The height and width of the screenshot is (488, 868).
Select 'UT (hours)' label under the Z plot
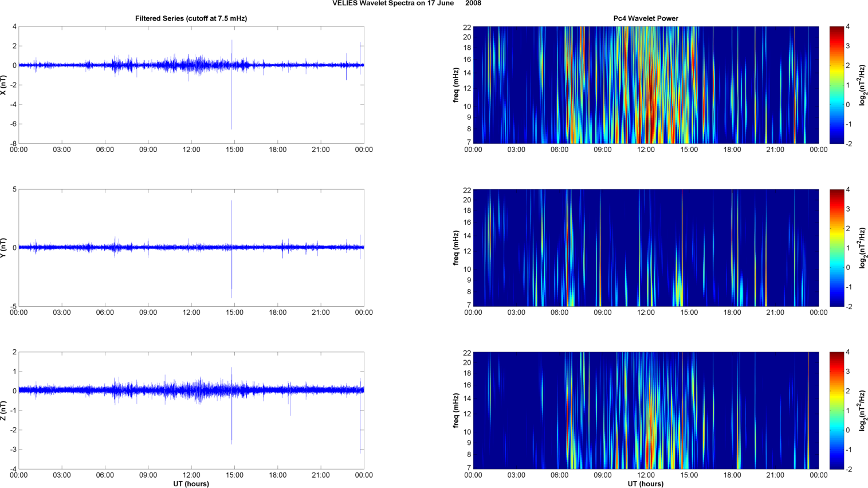tap(191, 484)
